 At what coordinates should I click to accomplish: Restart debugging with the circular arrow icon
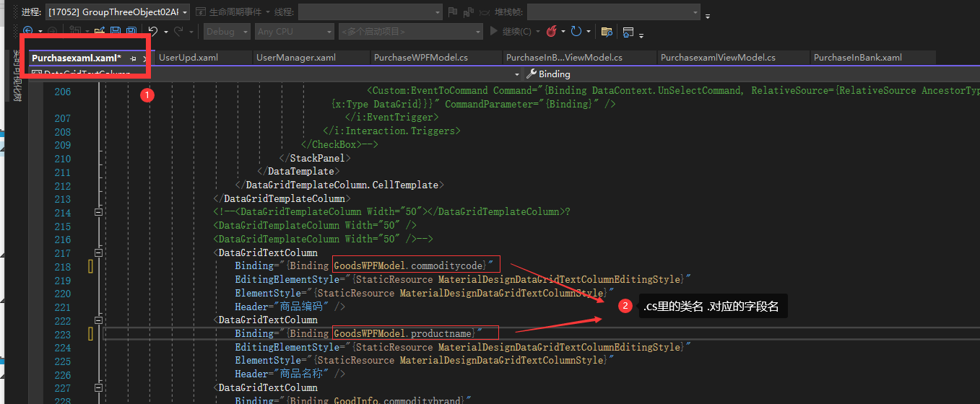[576, 32]
